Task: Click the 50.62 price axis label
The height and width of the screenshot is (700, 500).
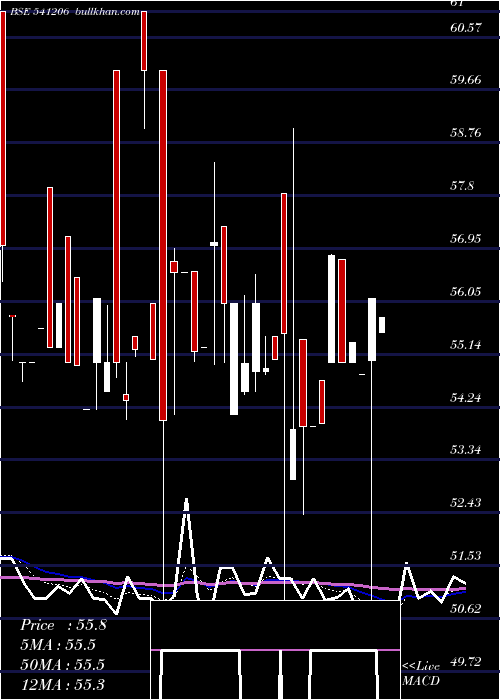Action: click(x=466, y=608)
